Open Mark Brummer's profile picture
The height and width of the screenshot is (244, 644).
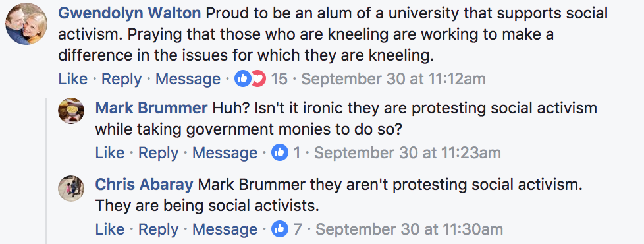pyautogui.click(x=71, y=111)
